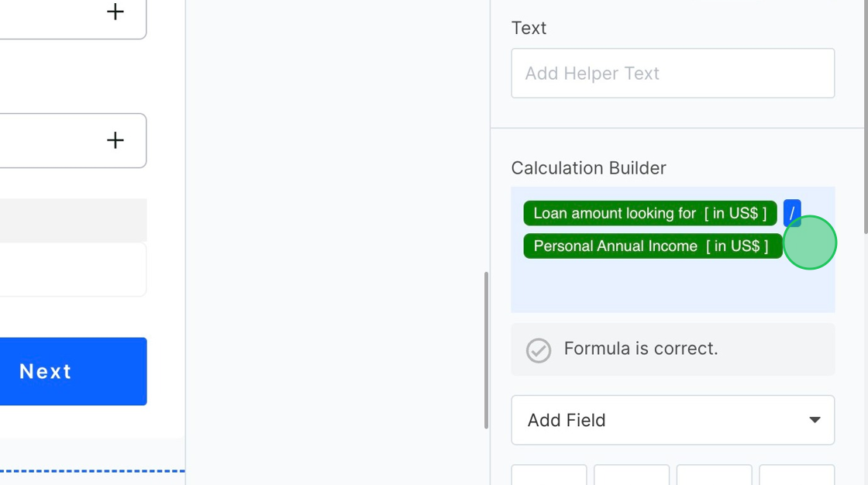Viewport: 868px width, 485px height.
Task: Click empty space in the Calculation Builder box
Action: (x=671, y=287)
